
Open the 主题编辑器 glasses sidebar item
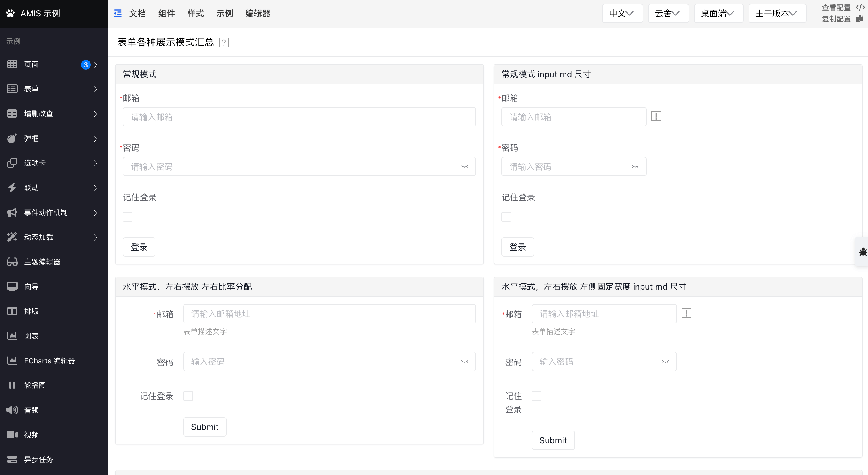coord(42,262)
